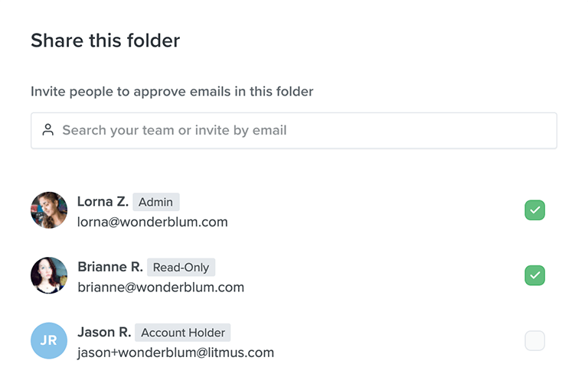Click Lorna Z.'s profile photo
The height and width of the screenshot is (390, 588).
point(49,210)
